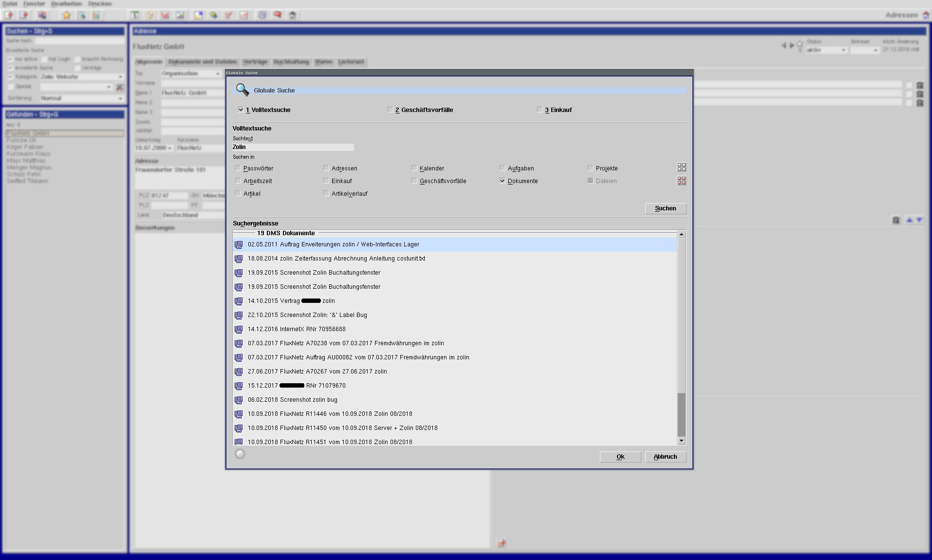Uncheck the Dokumente checkbox

tap(502, 181)
